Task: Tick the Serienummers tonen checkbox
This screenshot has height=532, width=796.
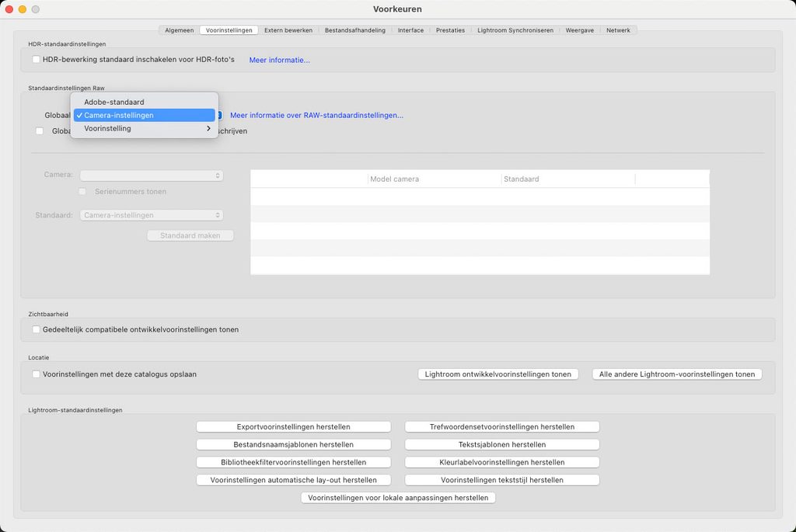Action: pos(82,191)
